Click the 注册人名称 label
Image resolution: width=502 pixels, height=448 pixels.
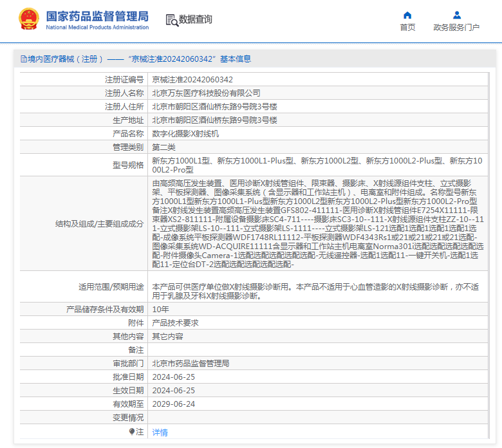[x=124, y=93]
